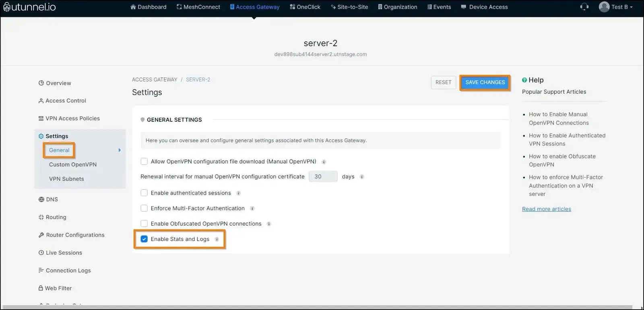
Task: Open MeshConnect in top navigation
Action: 198,7
